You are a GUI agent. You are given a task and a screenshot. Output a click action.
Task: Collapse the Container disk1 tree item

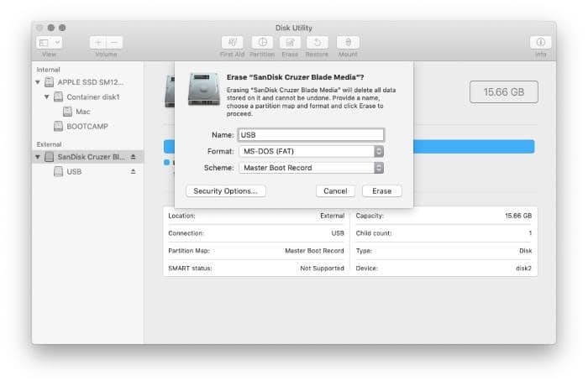point(48,96)
